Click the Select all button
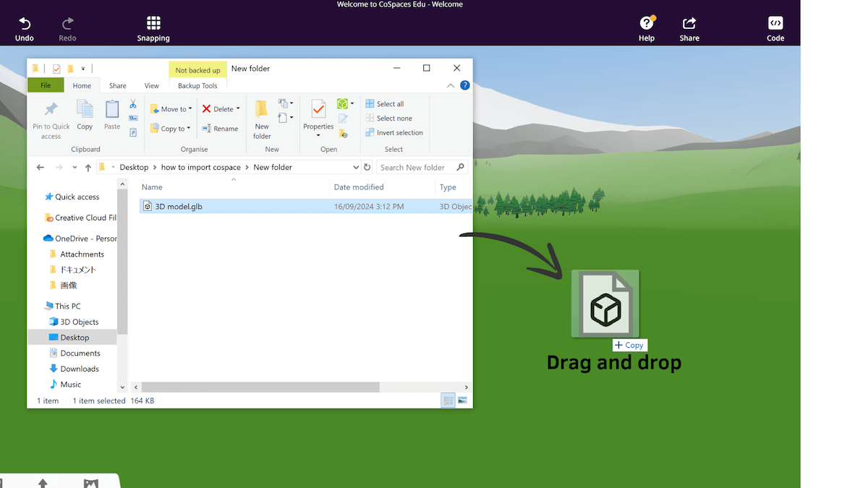868x488 pixels. (385, 104)
